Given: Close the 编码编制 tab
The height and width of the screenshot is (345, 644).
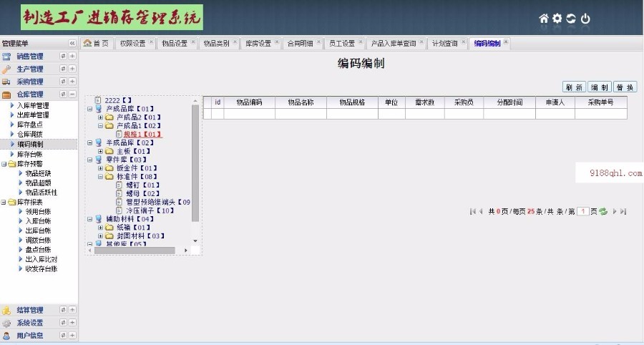Looking at the screenshot, I should 506,42.
